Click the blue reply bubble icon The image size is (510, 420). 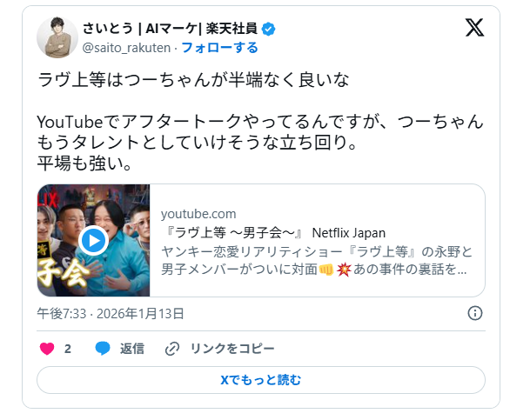pyautogui.click(x=103, y=349)
